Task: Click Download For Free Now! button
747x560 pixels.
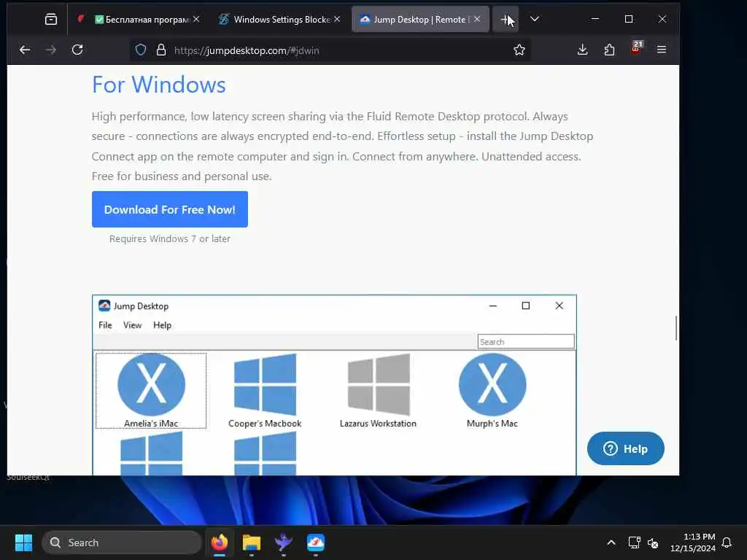Action: (169, 209)
